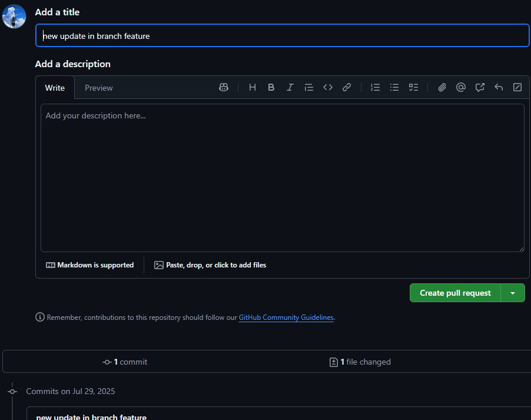Screen dimensions: 531x420
Task: Attach files using the paperclip icon
Action: (442, 87)
